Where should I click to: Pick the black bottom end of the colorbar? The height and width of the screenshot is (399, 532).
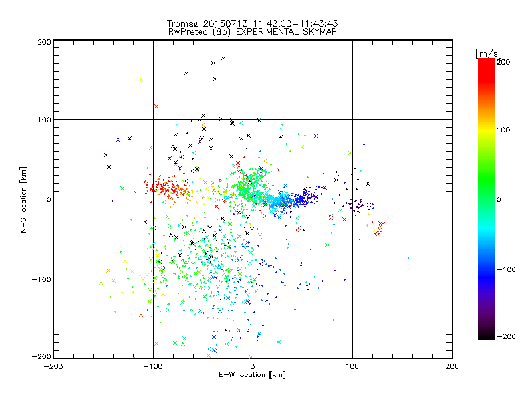pos(487,335)
